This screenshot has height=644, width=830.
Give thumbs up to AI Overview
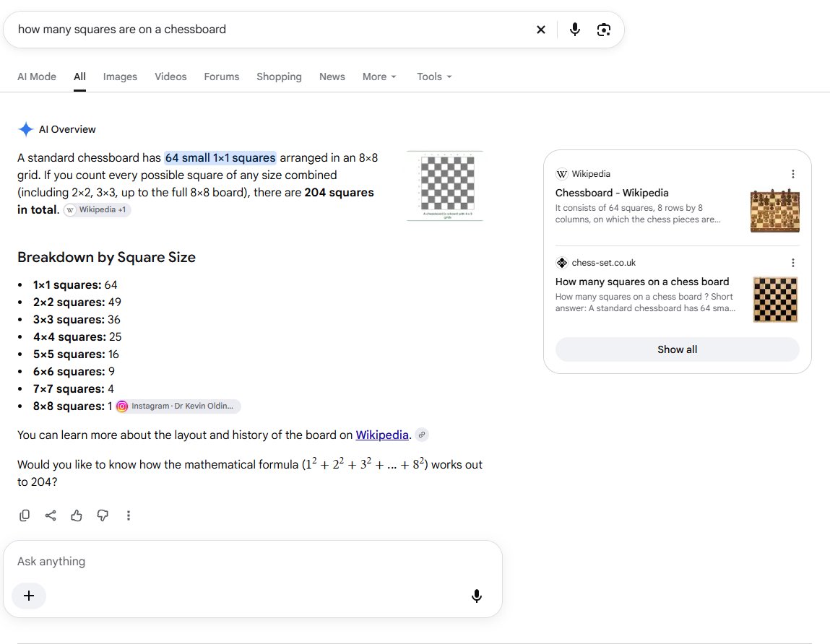[77, 515]
